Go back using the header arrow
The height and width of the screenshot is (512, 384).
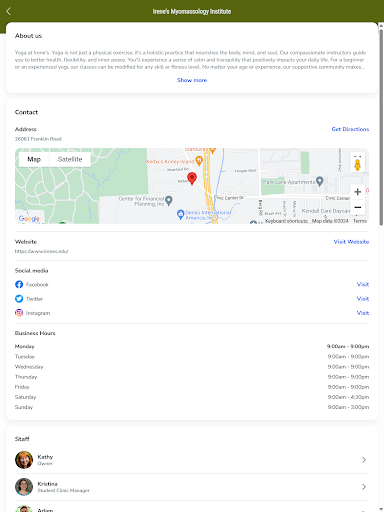click(8, 11)
